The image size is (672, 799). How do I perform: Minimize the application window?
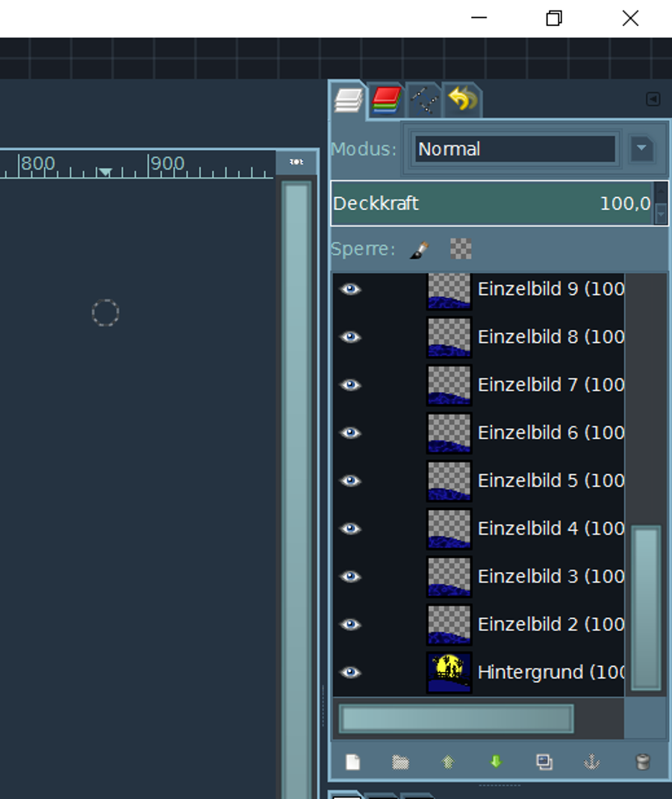[x=479, y=19]
